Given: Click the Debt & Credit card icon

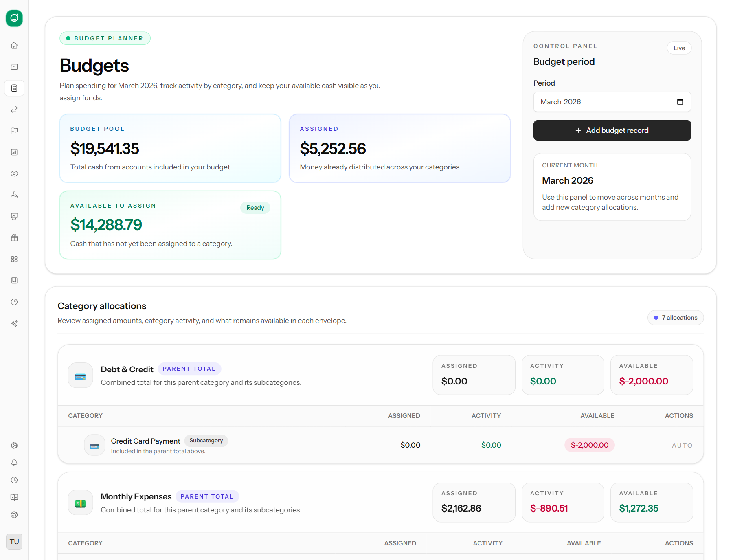Looking at the screenshot, I should [x=81, y=376].
